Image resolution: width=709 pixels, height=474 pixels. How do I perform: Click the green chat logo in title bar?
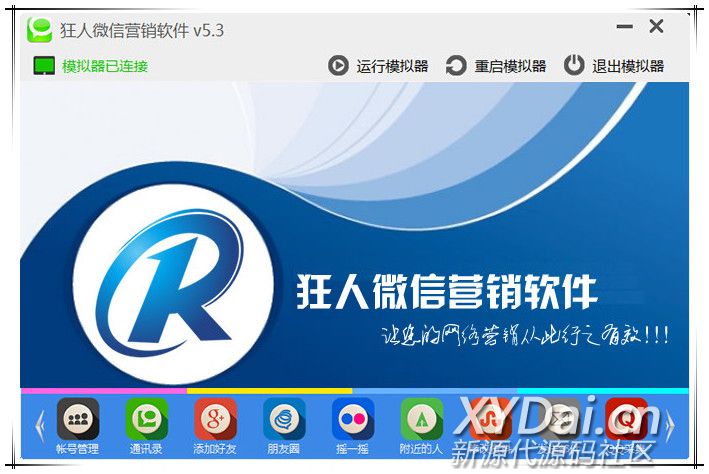pyautogui.click(x=39, y=30)
